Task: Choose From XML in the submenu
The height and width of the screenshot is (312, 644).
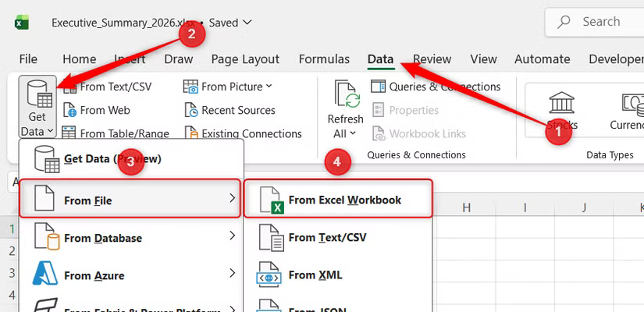Action: point(315,275)
